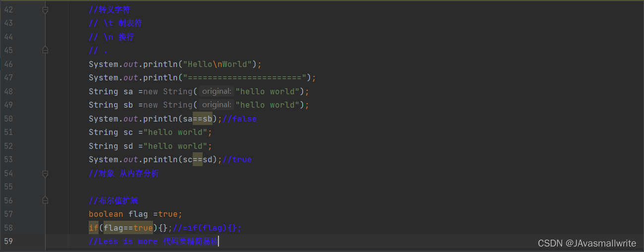Click the "original:" parameter hint on line 49
This screenshot has height=252, width=644.
pyautogui.click(x=217, y=105)
